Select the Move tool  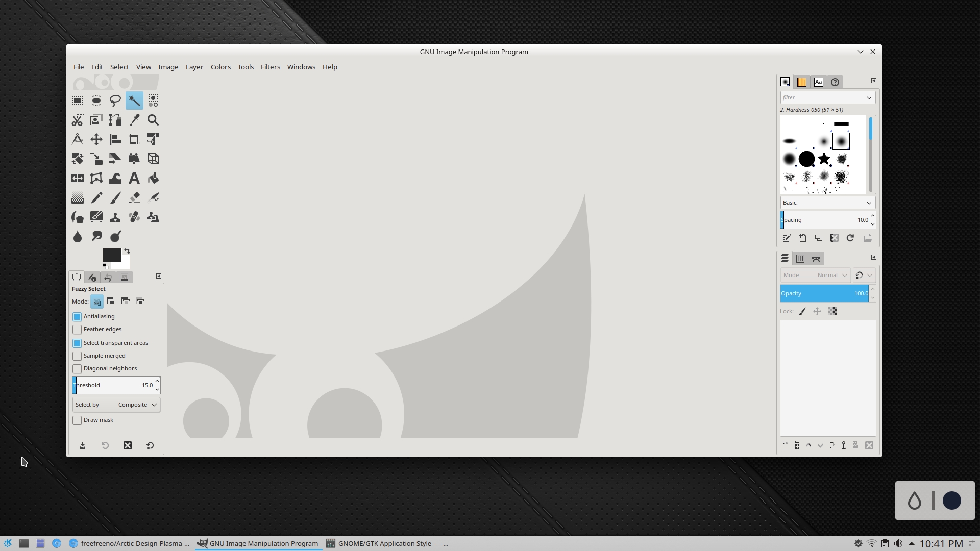(x=96, y=139)
